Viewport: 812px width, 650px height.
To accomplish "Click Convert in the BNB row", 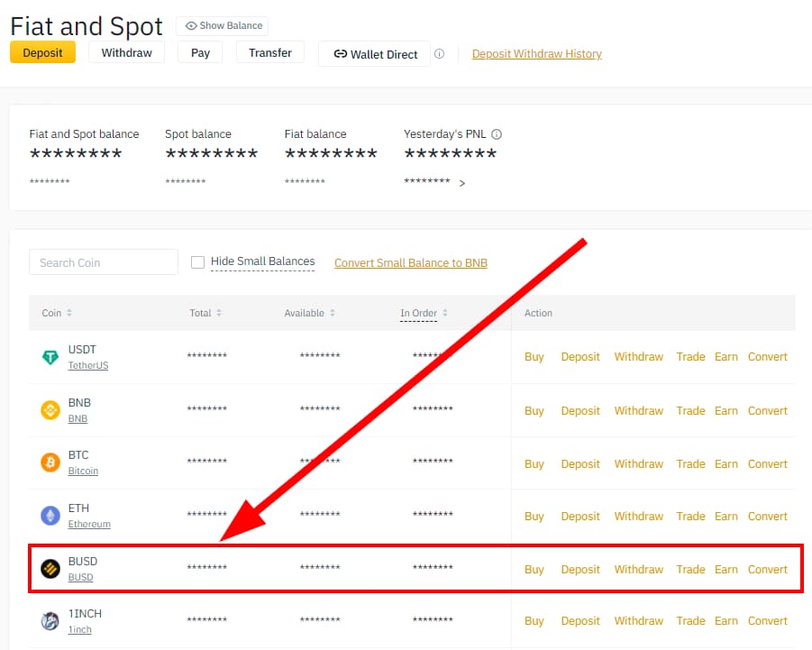I will point(768,411).
